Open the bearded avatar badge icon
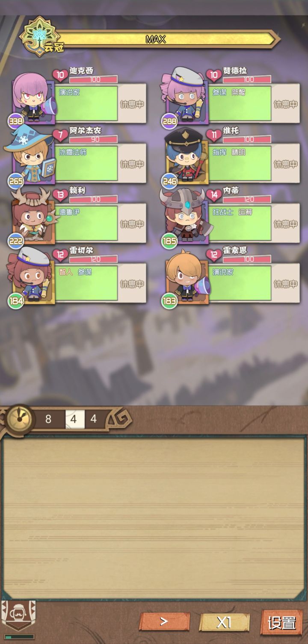This screenshot has width=308, height=644. 18,616
